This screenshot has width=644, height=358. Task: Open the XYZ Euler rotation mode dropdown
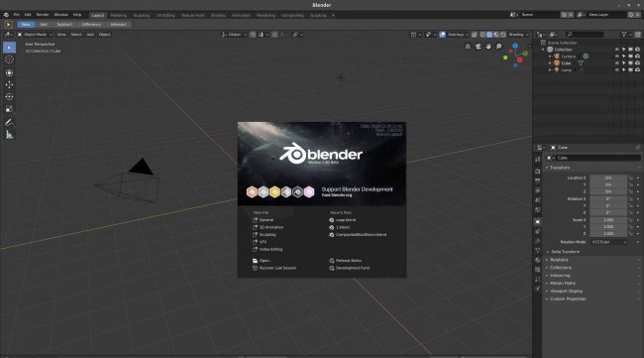[609, 242]
